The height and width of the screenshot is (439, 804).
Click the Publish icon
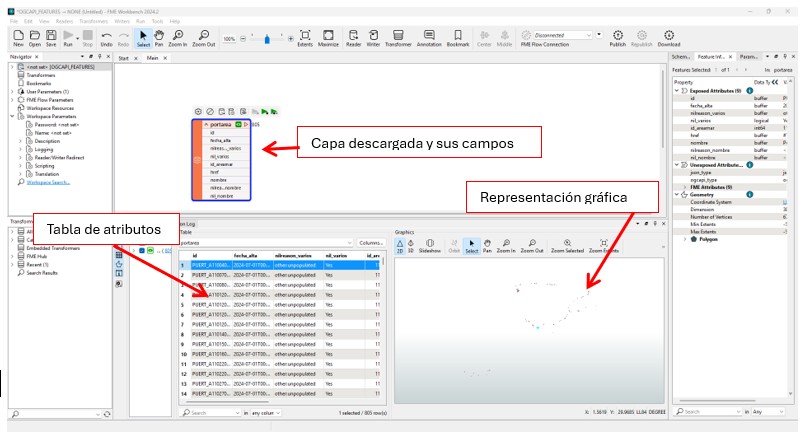(618, 39)
